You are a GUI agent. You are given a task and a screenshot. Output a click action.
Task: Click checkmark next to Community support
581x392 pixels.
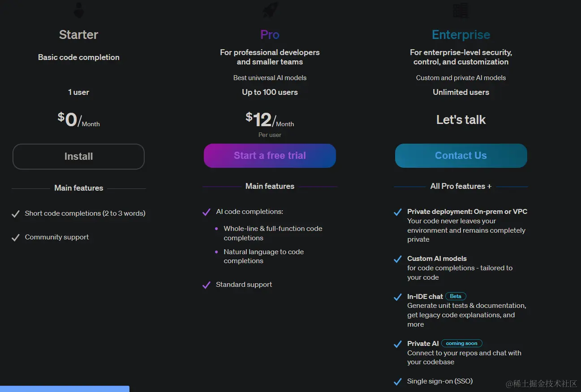coord(16,238)
